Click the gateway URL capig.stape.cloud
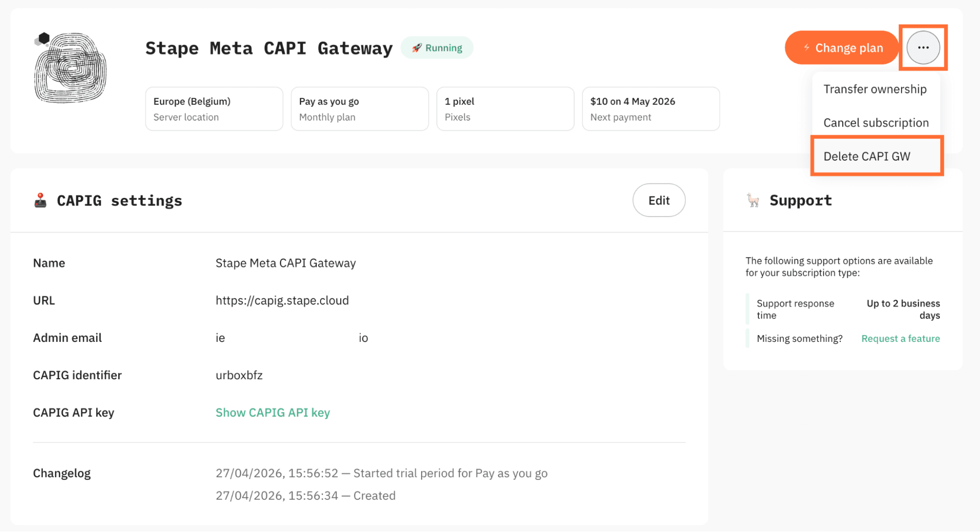This screenshot has height=532, width=980. click(x=282, y=300)
